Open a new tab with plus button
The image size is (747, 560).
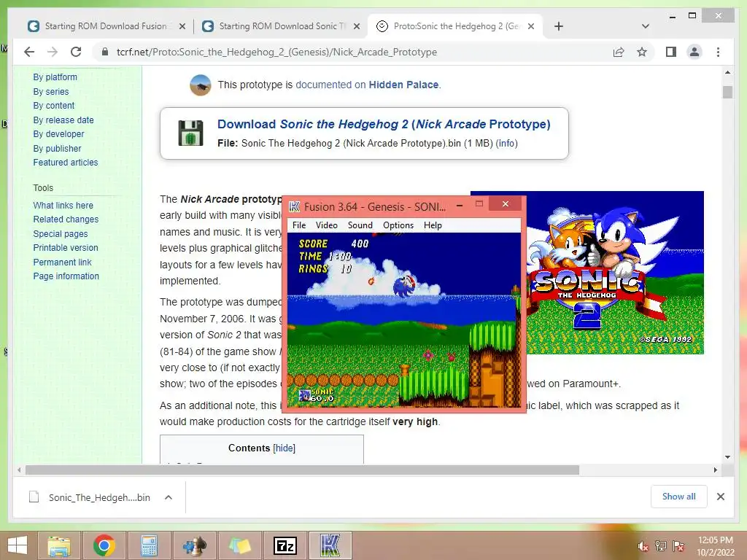point(559,26)
